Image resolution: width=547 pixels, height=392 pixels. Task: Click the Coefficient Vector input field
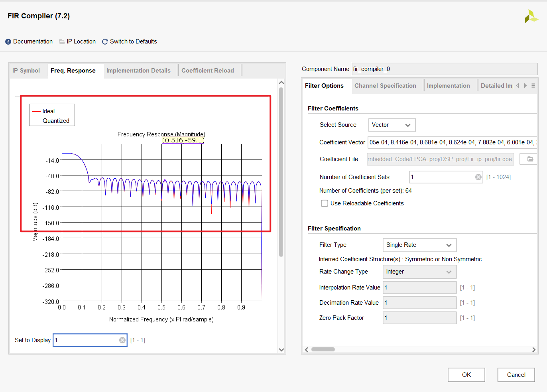(453, 142)
